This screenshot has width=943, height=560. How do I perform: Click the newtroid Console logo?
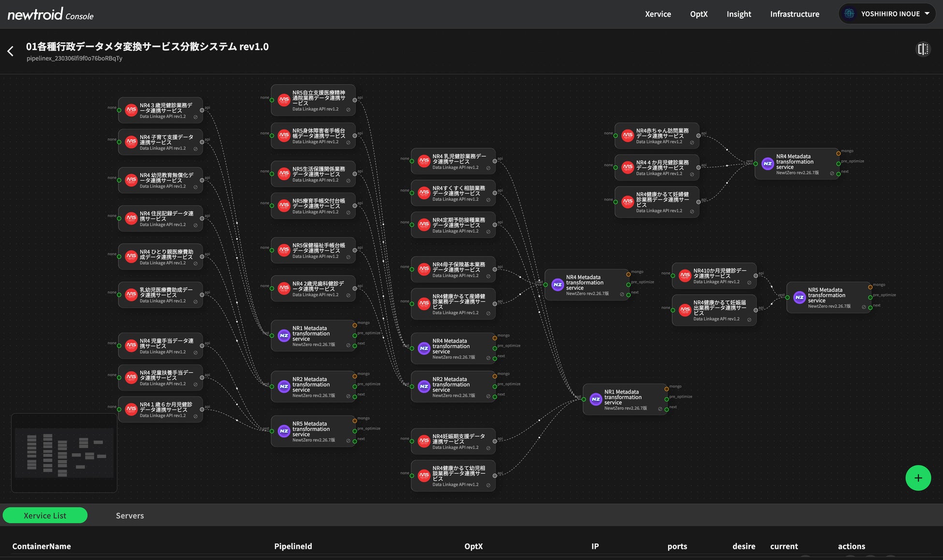point(50,15)
